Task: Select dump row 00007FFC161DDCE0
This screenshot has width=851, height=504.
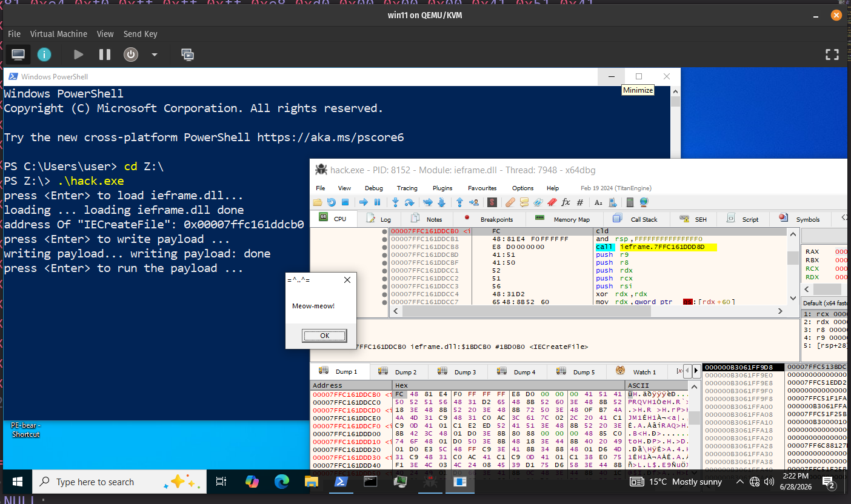Action: point(347,417)
